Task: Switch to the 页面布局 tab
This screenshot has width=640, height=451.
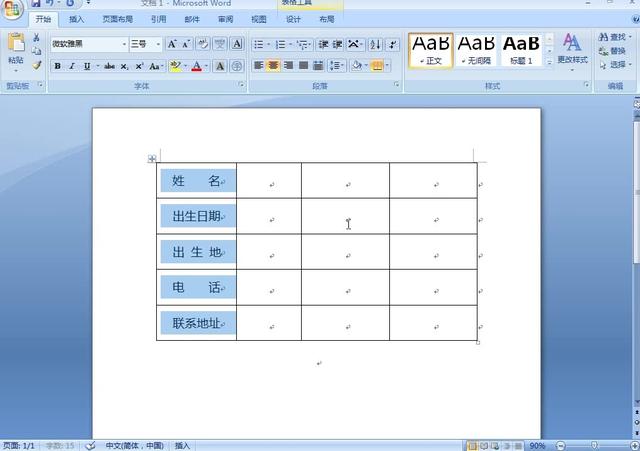Action: [x=117, y=19]
